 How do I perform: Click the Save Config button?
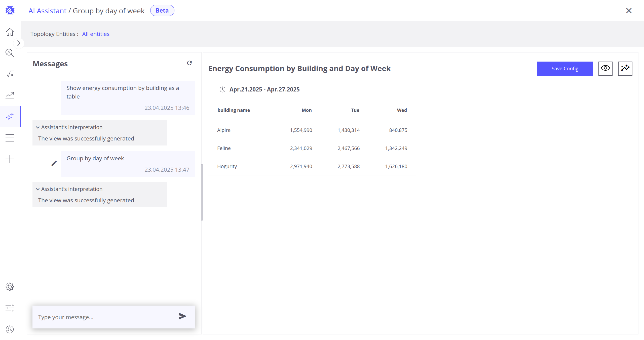pyautogui.click(x=565, y=68)
